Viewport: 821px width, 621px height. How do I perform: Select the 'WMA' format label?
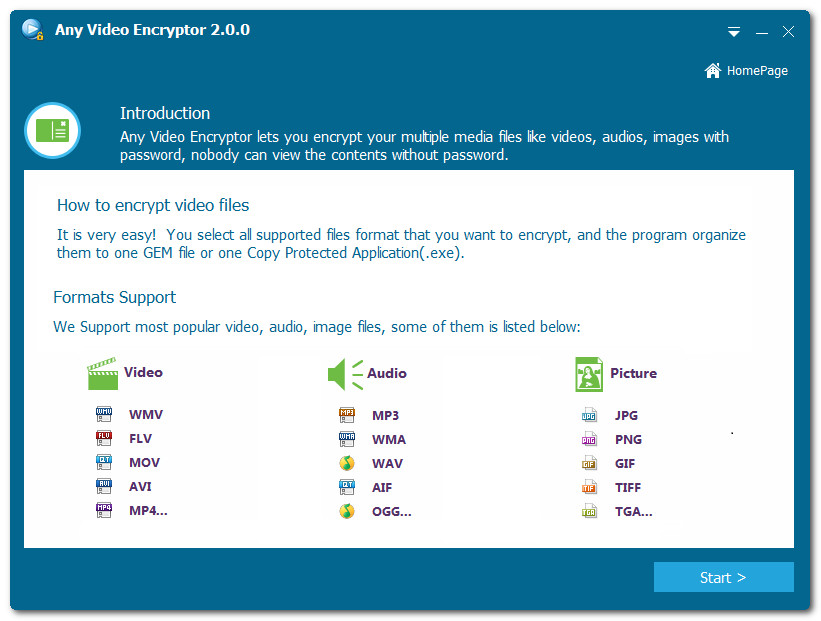389,440
